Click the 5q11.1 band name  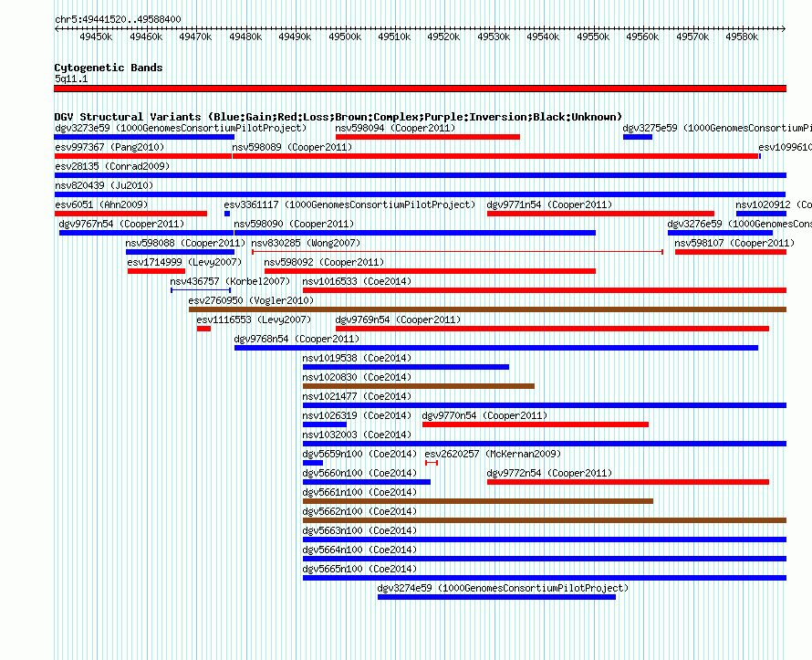pos(71,79)
